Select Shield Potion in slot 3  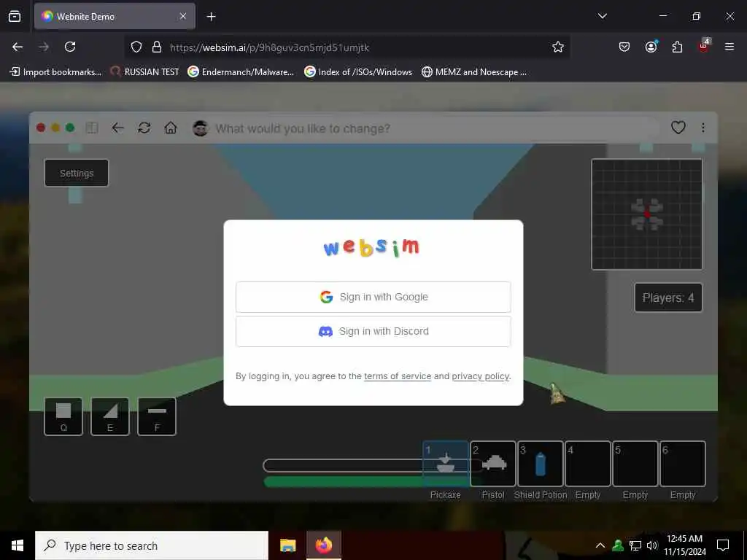point(541,464)
